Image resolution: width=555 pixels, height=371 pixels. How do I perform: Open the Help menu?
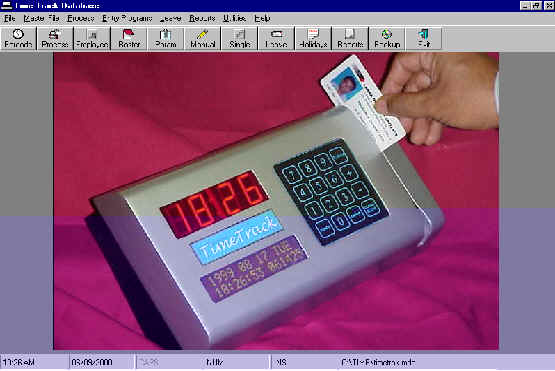(262, 18)
